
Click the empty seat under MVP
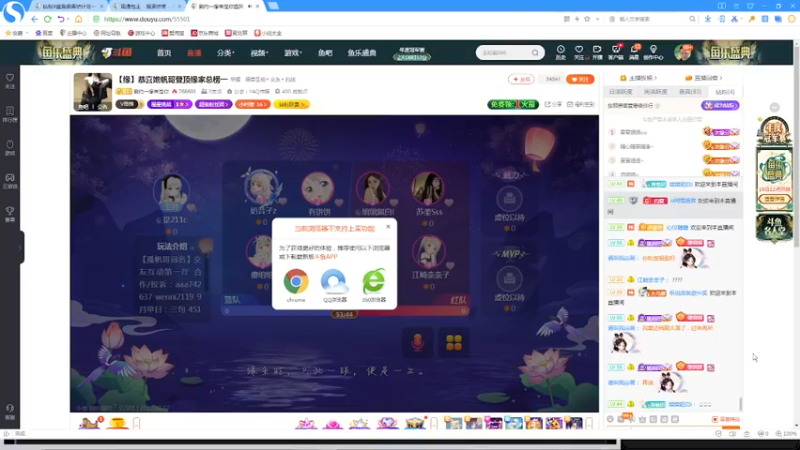tap(509, 279)
